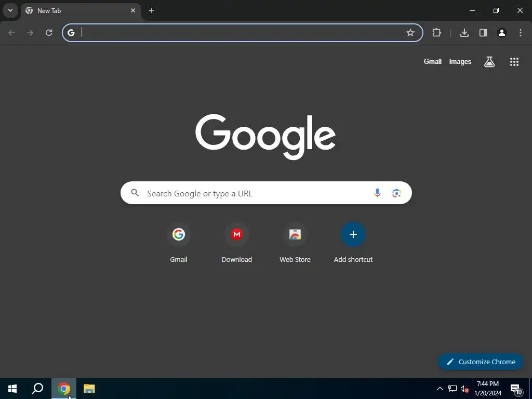Click the Google logo
532x399 pixels.
click(265, 137)
